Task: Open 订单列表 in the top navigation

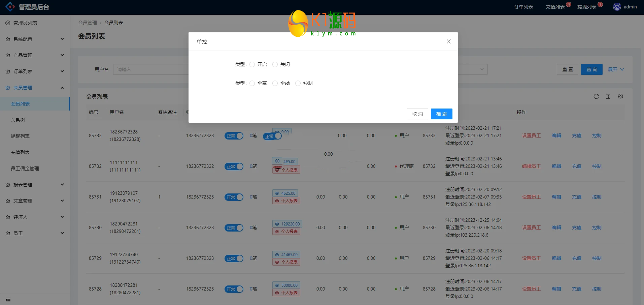Action: pyautogui.click(x=523, y=7)
